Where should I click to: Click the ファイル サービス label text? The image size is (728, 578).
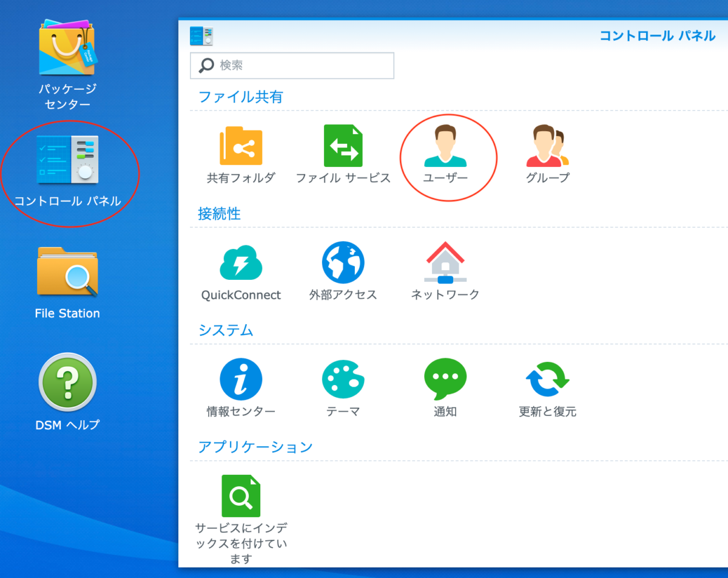(343, 178)
